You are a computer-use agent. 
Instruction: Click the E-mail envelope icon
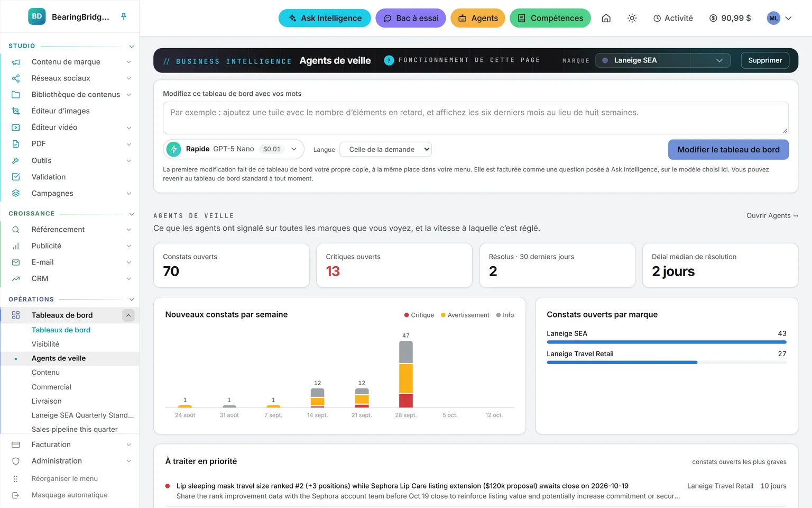pos(16,262)
